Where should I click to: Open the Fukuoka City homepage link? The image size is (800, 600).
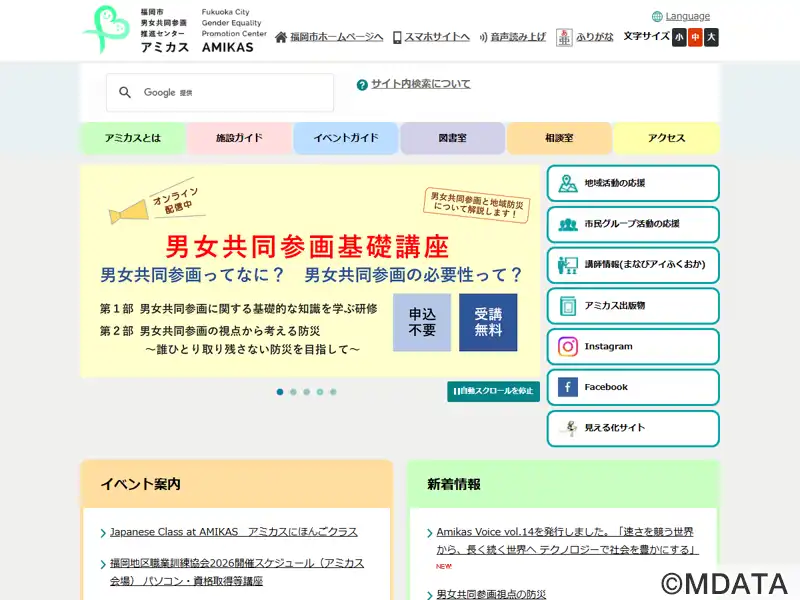click(x=337, y=37)
